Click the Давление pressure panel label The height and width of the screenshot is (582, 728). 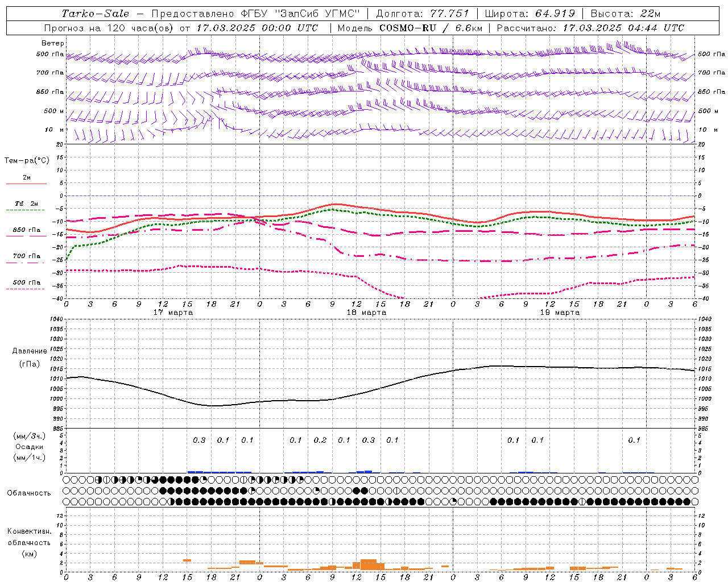pos(30,351)
